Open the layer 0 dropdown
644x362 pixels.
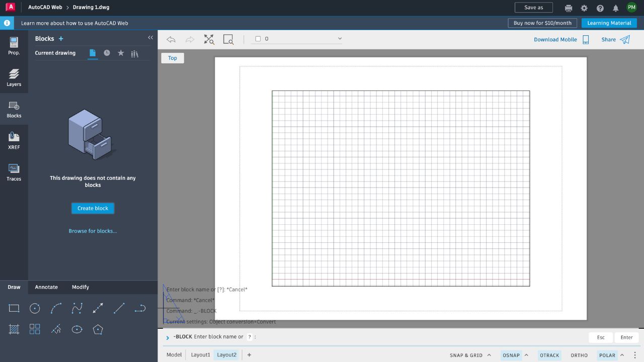point(340,39)
